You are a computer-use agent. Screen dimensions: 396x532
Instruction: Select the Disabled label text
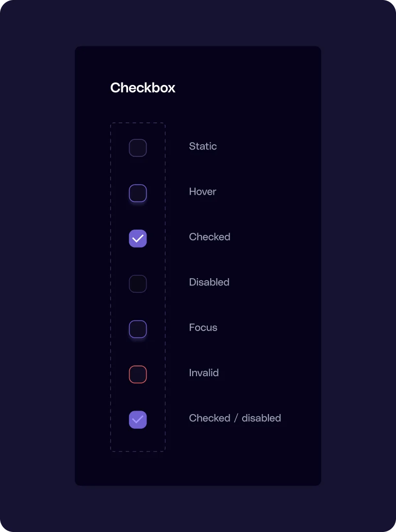click(209, 282)
